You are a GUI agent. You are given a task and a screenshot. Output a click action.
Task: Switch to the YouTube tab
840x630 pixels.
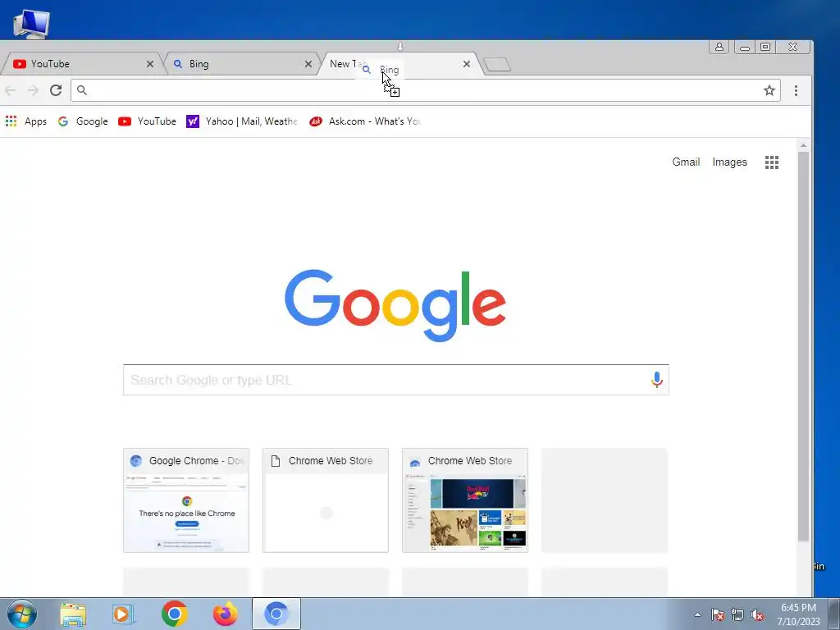click(80, 64)
